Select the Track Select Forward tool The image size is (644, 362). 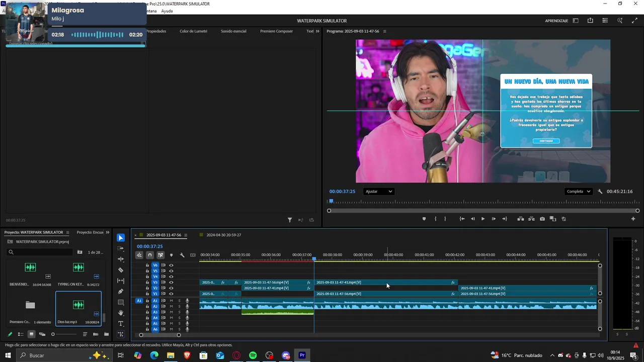click(121, 248)
